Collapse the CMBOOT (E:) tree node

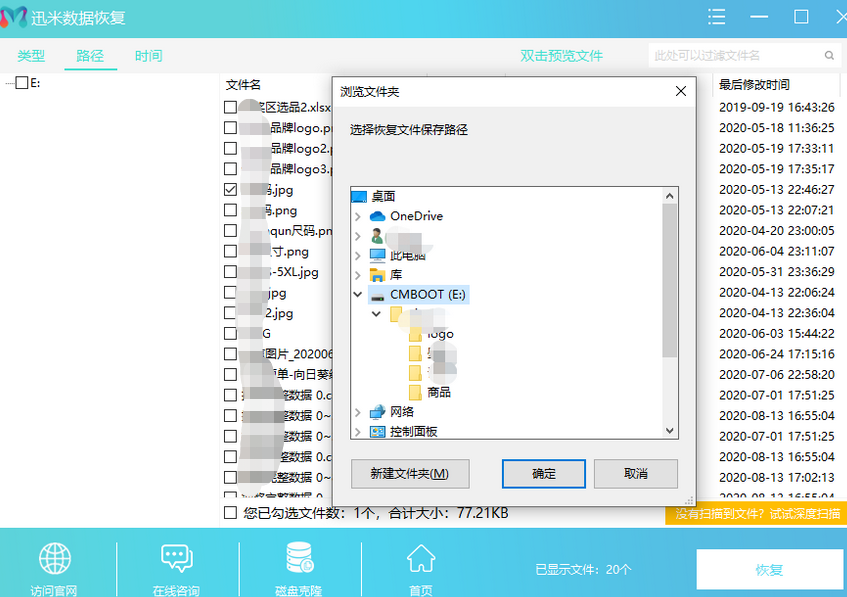click(x=357, y=294)
